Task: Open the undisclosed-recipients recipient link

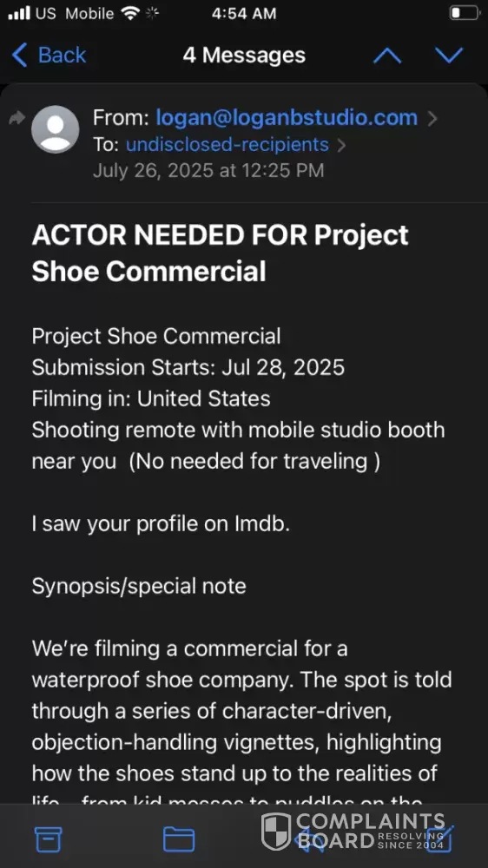Action: click(228, 144)
